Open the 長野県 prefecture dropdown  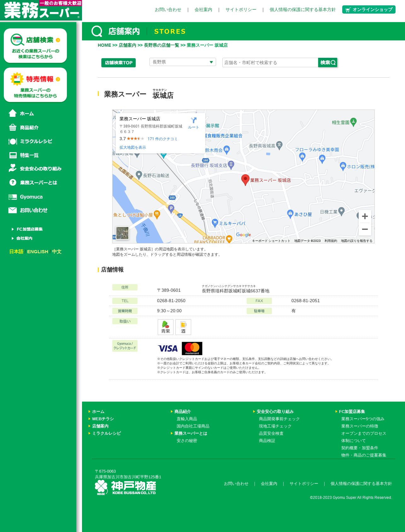pos(183,62)
